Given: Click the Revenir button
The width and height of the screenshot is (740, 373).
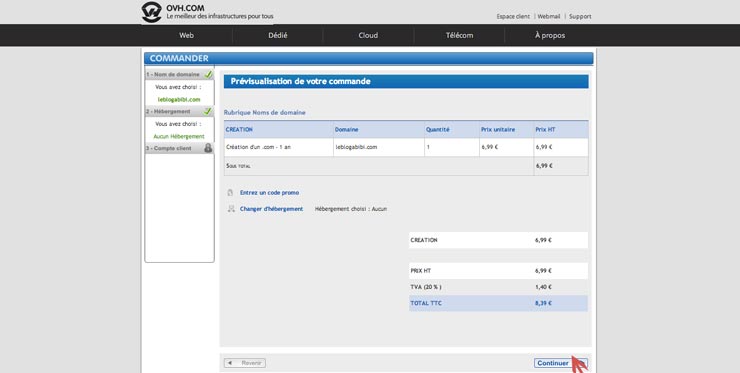Looking at the screenshot, I should [245, 363].
